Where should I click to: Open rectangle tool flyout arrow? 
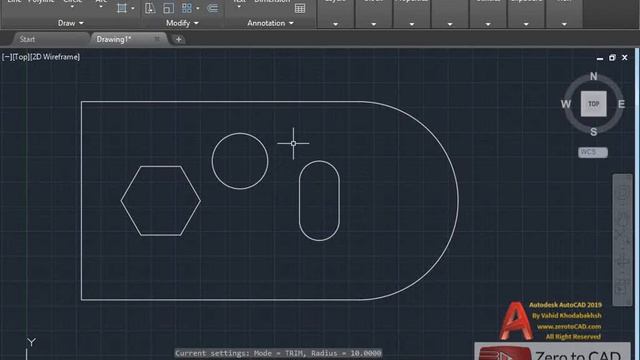[x=133, y=9]
